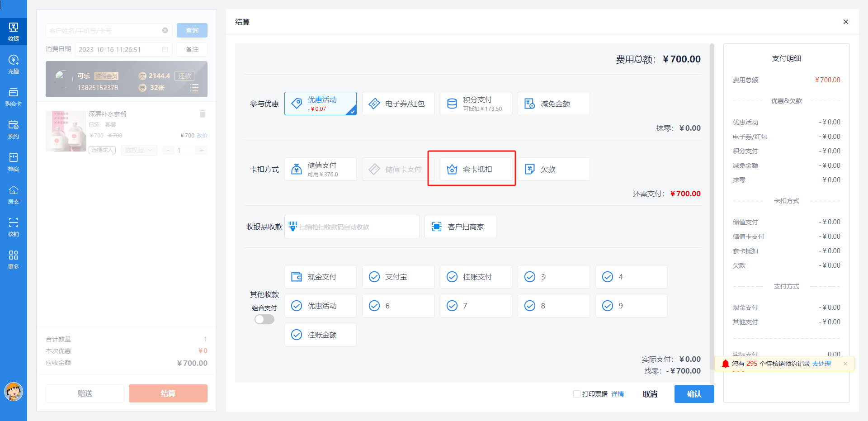
Task: Select the 房态 sidebar icon
Action: click(14, 194)
